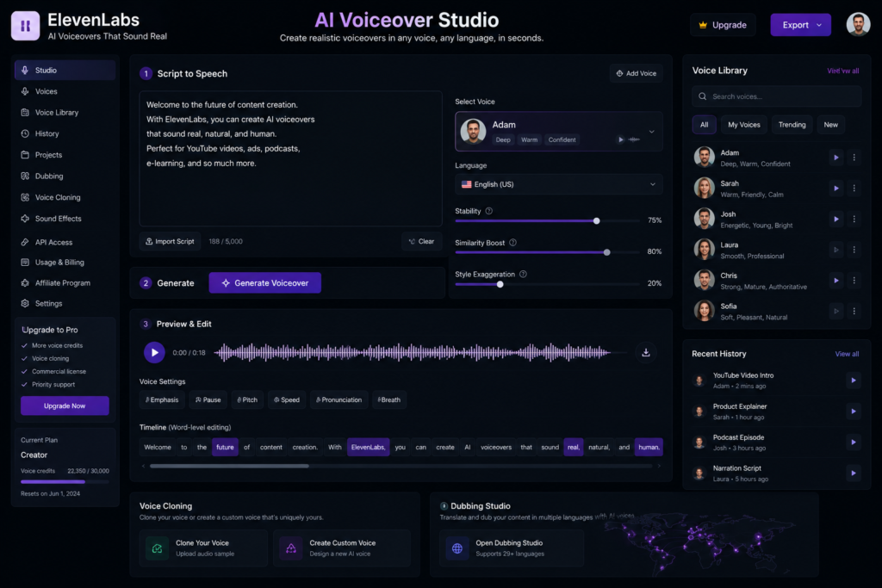Play Adam voice preview in Select Voice
The image size is (882, 588).
(620, 139)
